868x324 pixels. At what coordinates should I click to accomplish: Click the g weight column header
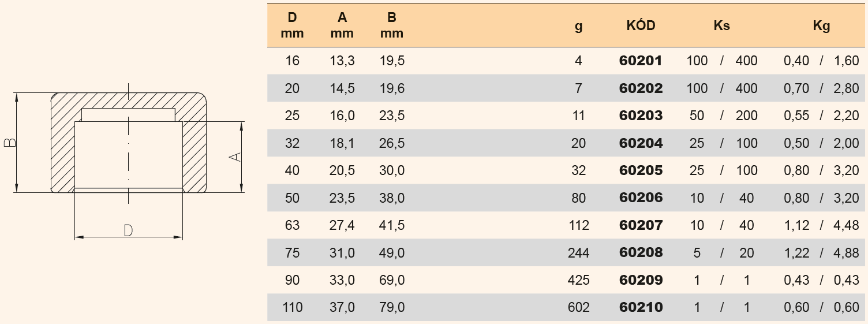[x=579, y=27]
